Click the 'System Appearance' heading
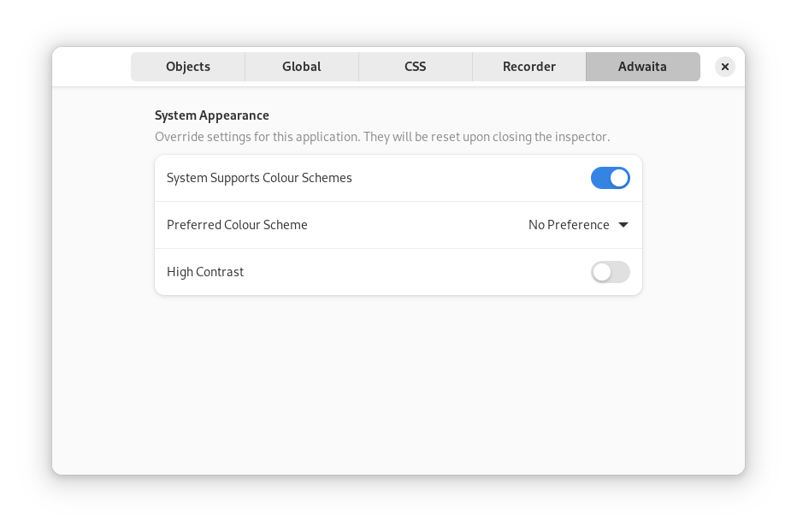Viewport: 797px width, 532px height. pos(212,115)
